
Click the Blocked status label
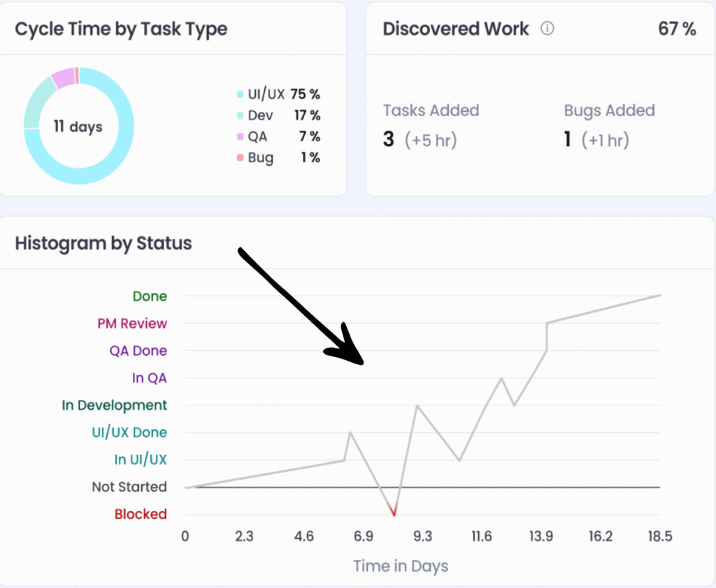(x=141, y=514)
